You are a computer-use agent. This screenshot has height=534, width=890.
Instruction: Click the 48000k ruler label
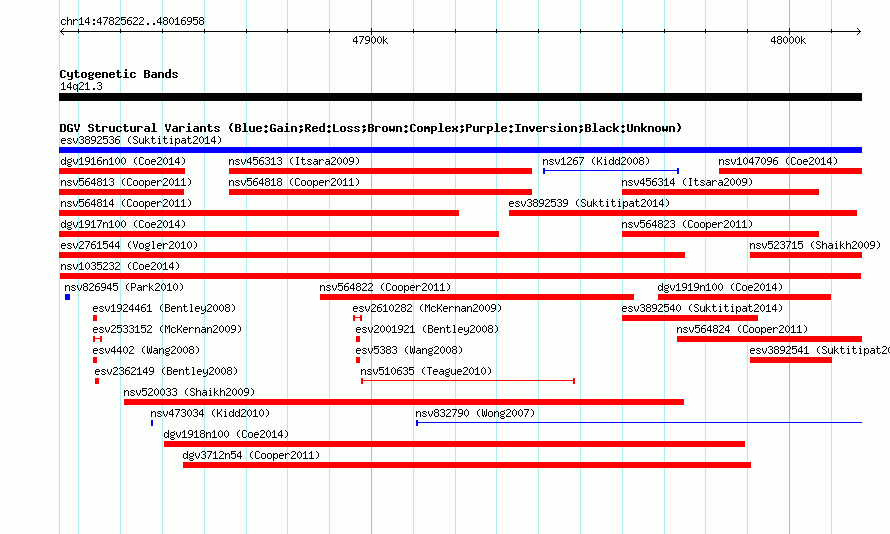788,40
